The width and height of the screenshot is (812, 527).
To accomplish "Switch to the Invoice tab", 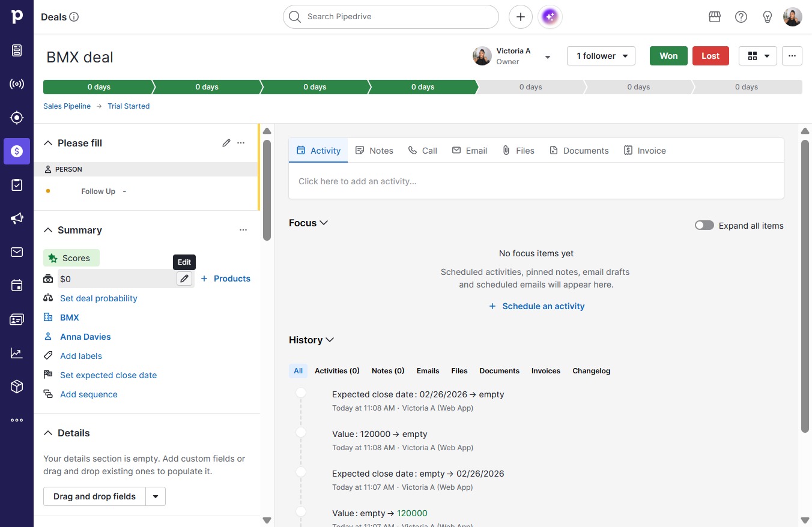I will (x=645, y=151).
